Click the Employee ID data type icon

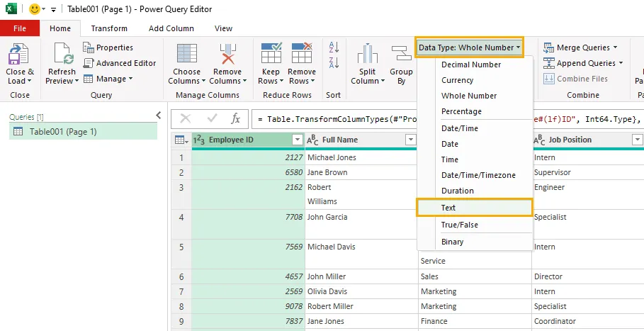[199, 140]
